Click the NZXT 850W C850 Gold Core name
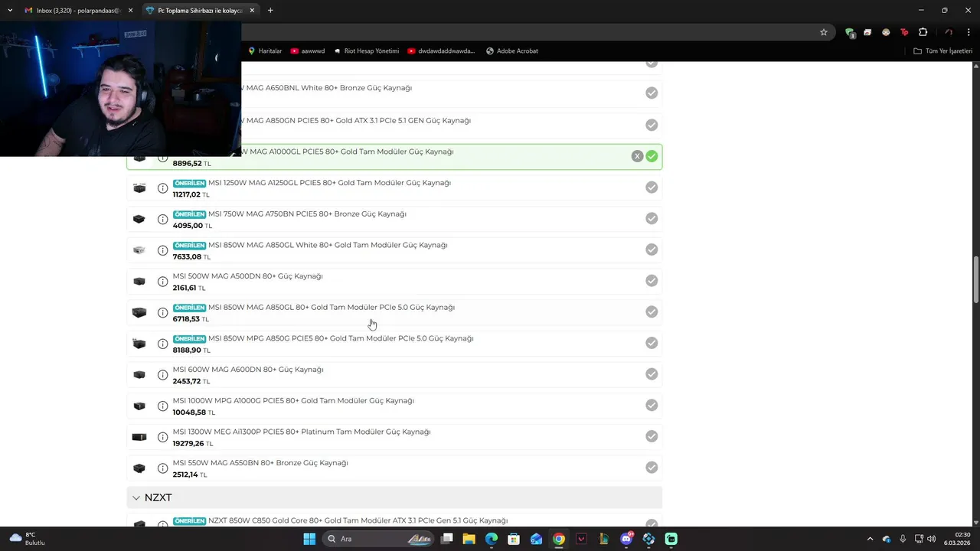980x551 pixels. click(358, 520)
